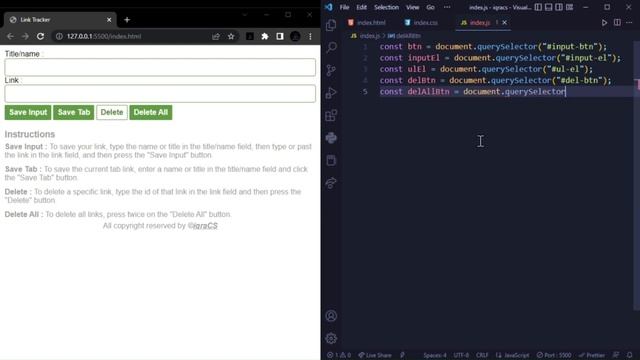
Task: Select the Link Tracker browser tab
Action: pos(60,20)
